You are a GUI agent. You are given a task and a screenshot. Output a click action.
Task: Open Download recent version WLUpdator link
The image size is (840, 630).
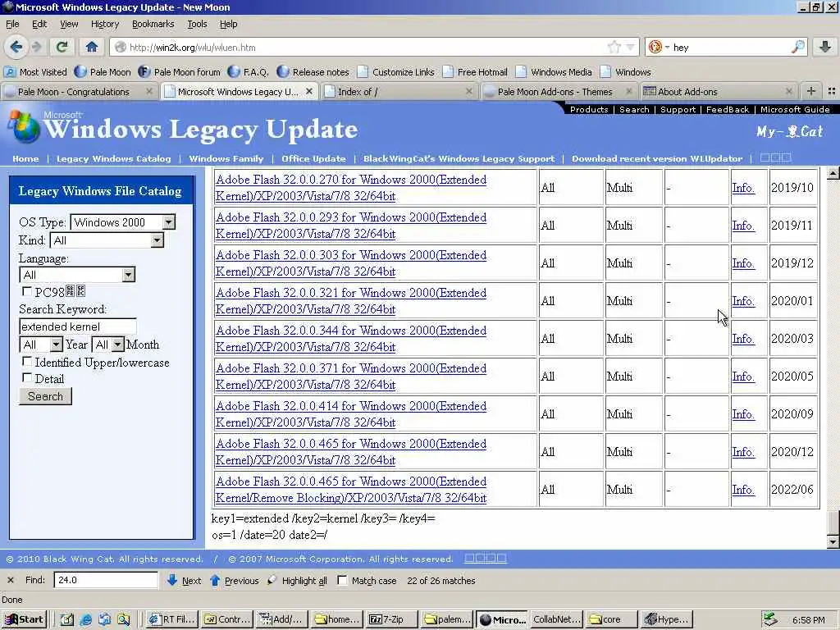(657, 158)
